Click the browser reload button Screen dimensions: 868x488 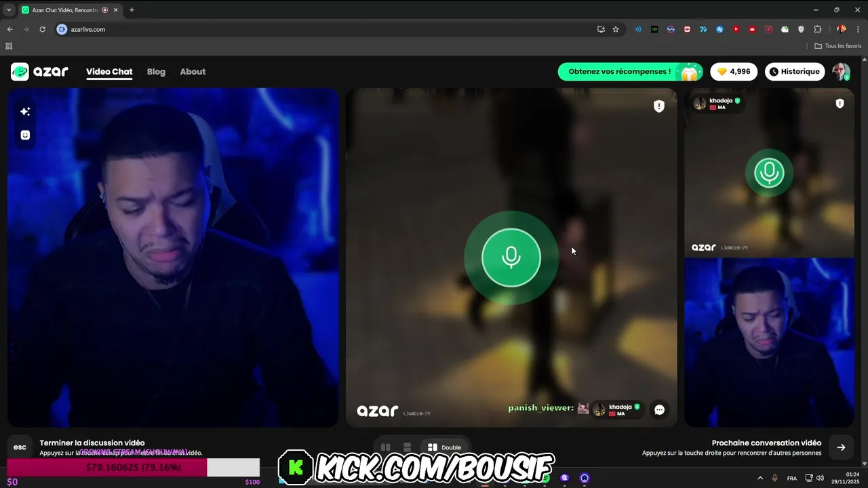click(x=42, y=29)
